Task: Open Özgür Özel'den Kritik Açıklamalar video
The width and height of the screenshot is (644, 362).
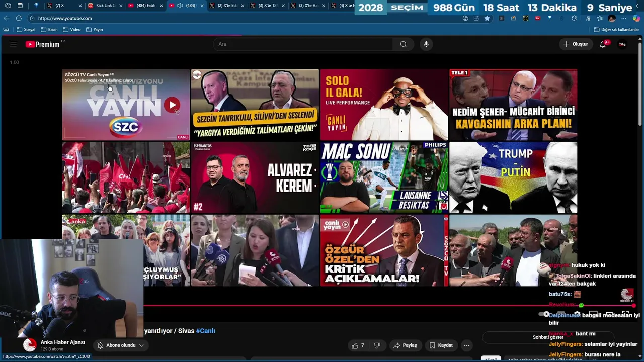Action: tap(384, 250)
